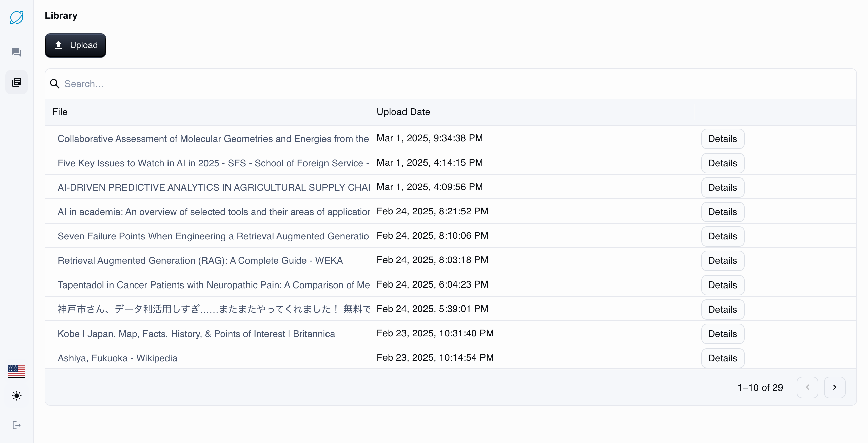This screenshot has height=443, width=868.
Task: Click the magnifying glass search icon
Action: click(x=55, y=84)
